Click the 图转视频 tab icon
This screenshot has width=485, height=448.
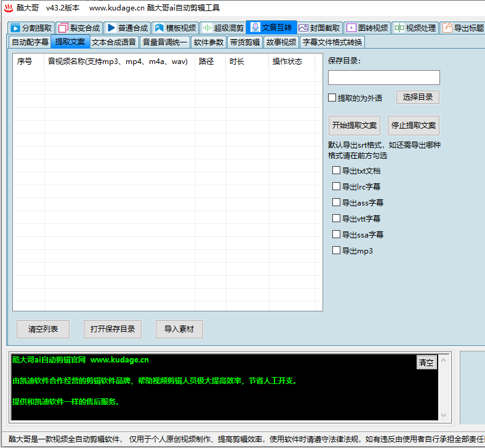click(x=351, y=28)
